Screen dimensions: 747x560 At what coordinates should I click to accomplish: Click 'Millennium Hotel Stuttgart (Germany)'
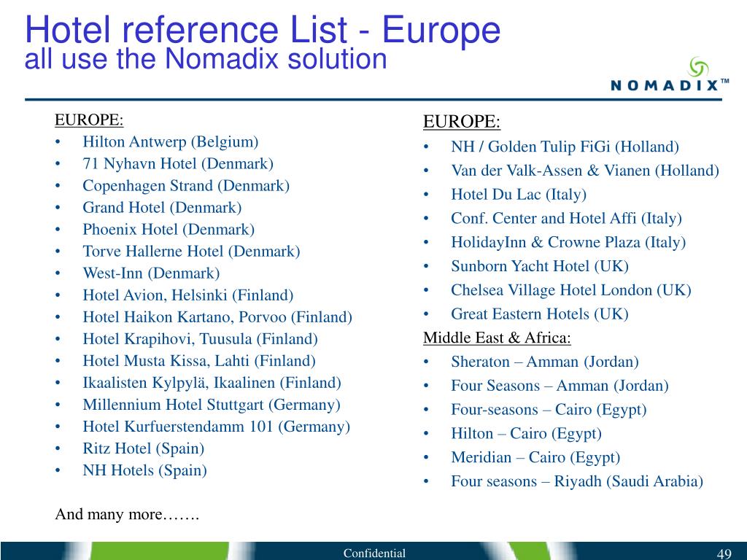tap(212, 405)
